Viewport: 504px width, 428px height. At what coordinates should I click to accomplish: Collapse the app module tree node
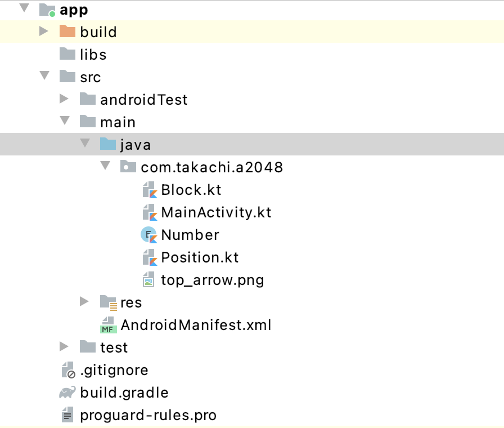pos(24,8)
